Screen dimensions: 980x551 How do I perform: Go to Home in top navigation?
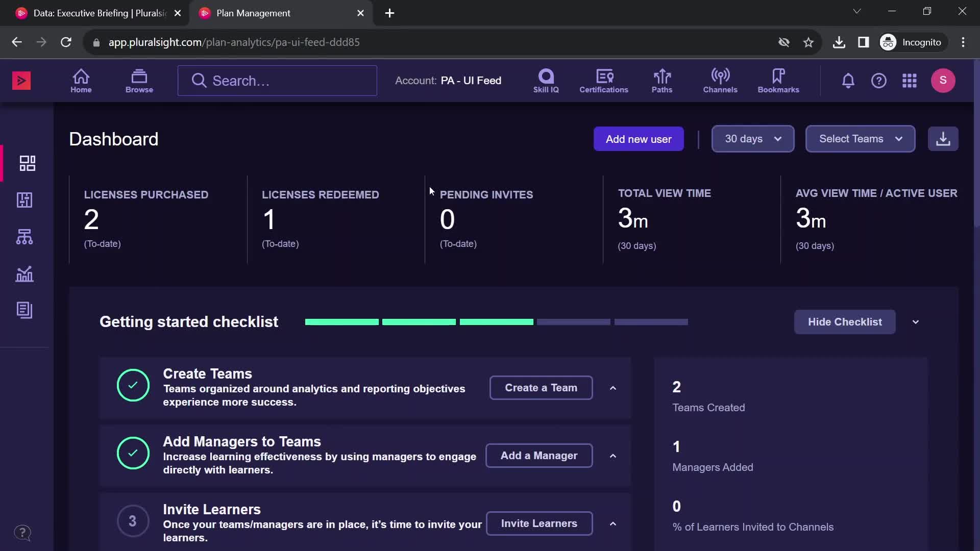tap(81, 81)
